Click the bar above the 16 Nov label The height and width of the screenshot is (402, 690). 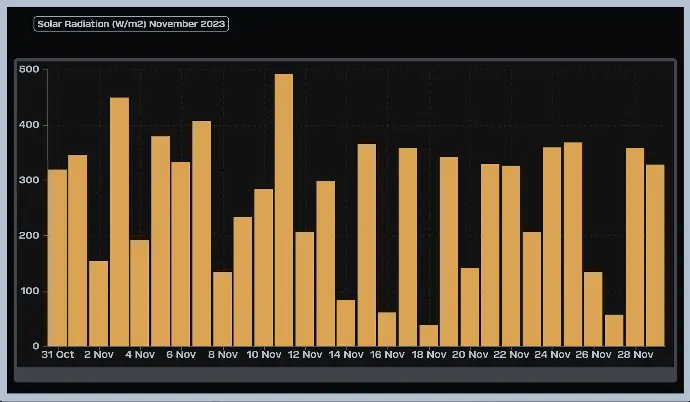[x=387, y=329]
